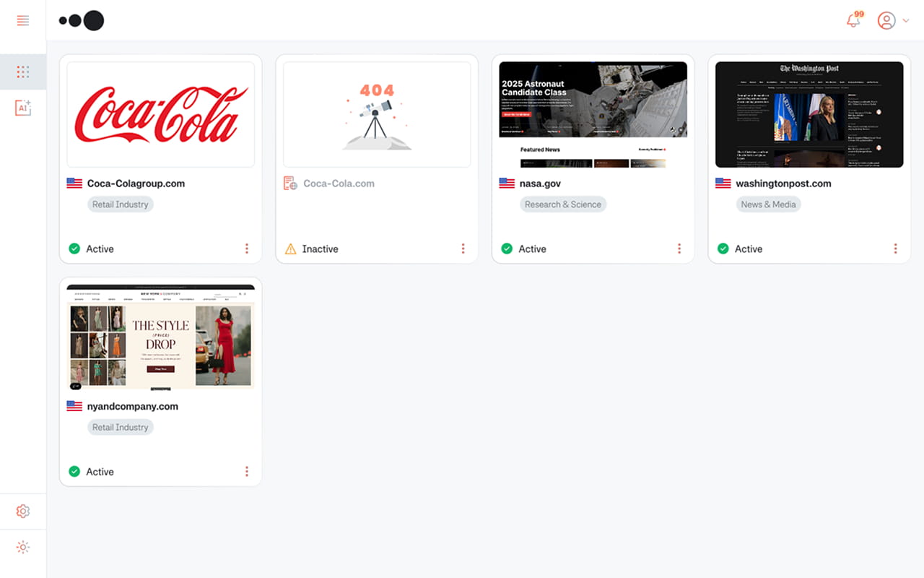Toggle the light theme sun icon
The width and height of the screenshot is (924, 578).
pos(23,548)
